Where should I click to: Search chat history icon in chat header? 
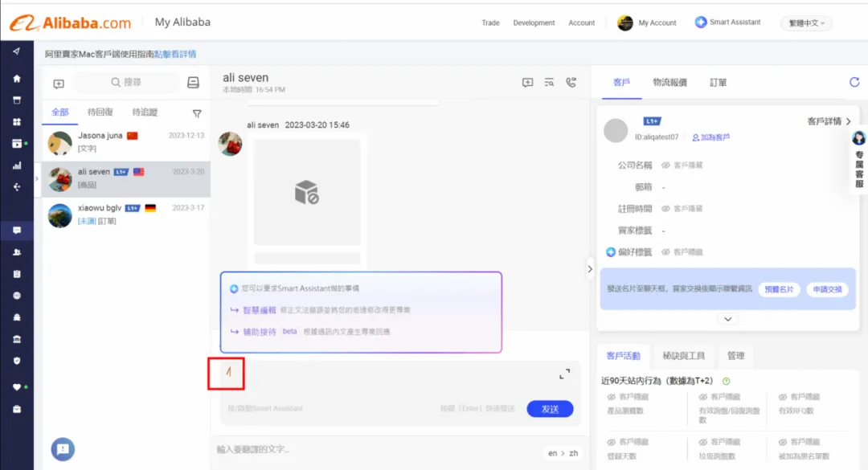[549, 83]
